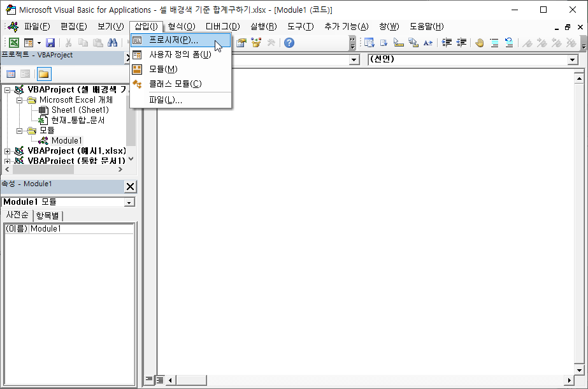
Task: Click the Save (floppy disk) toolbar icon
Action: point(50,43)
